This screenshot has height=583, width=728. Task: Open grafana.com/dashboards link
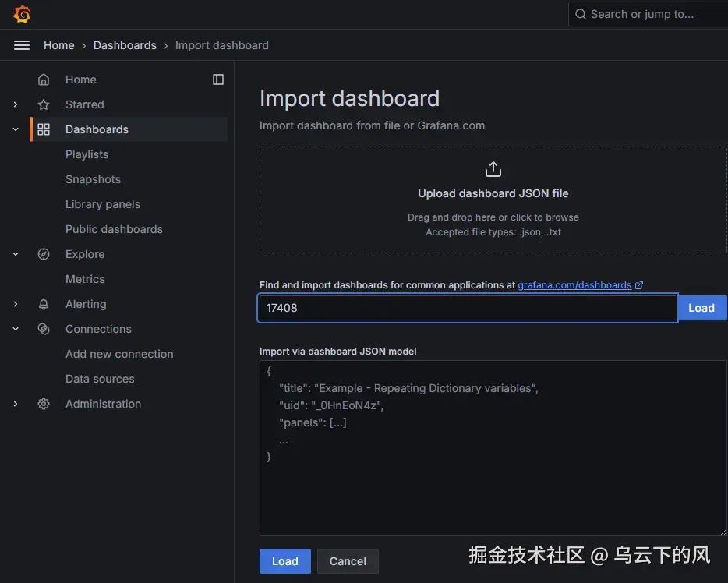pos(574,285)
